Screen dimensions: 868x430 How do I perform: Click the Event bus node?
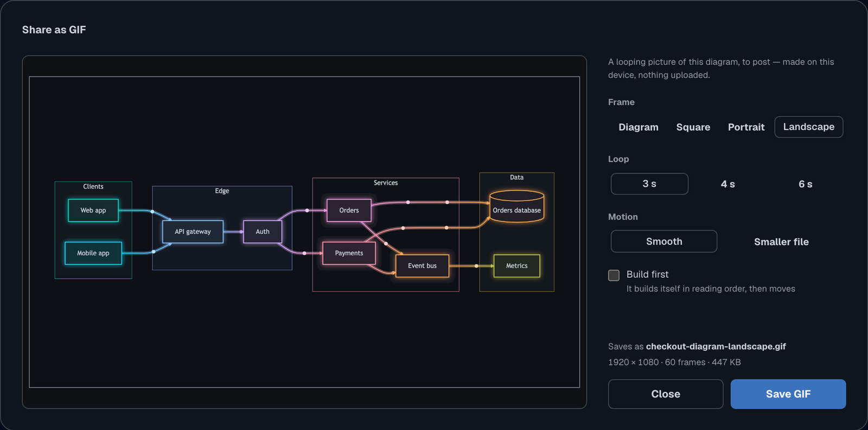coord(422,266)
